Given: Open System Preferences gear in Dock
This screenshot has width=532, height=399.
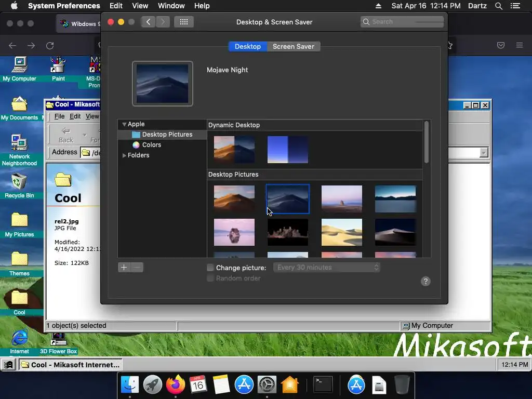Looking at the screenshot, I should 267,385.
